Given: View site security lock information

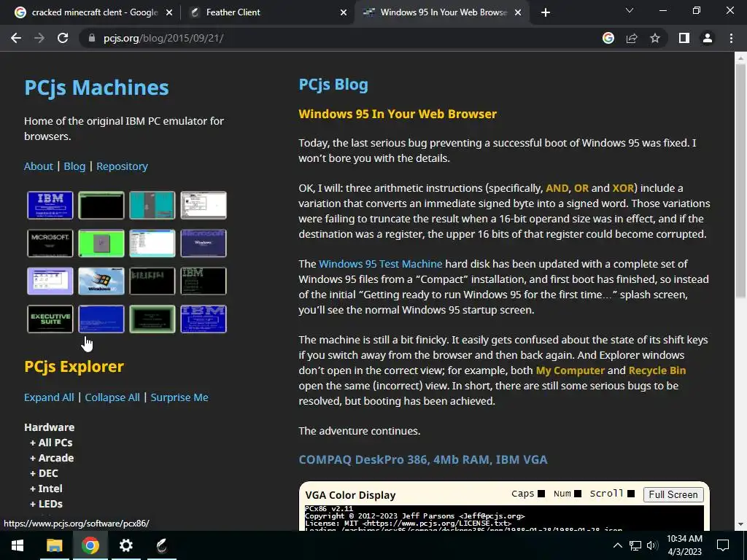Looking at the screenshot, I should 92,38.
